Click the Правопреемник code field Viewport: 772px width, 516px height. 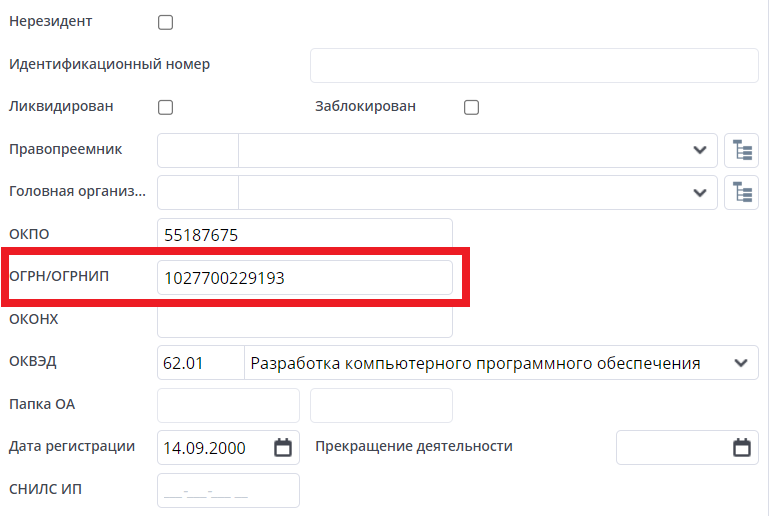198,150
